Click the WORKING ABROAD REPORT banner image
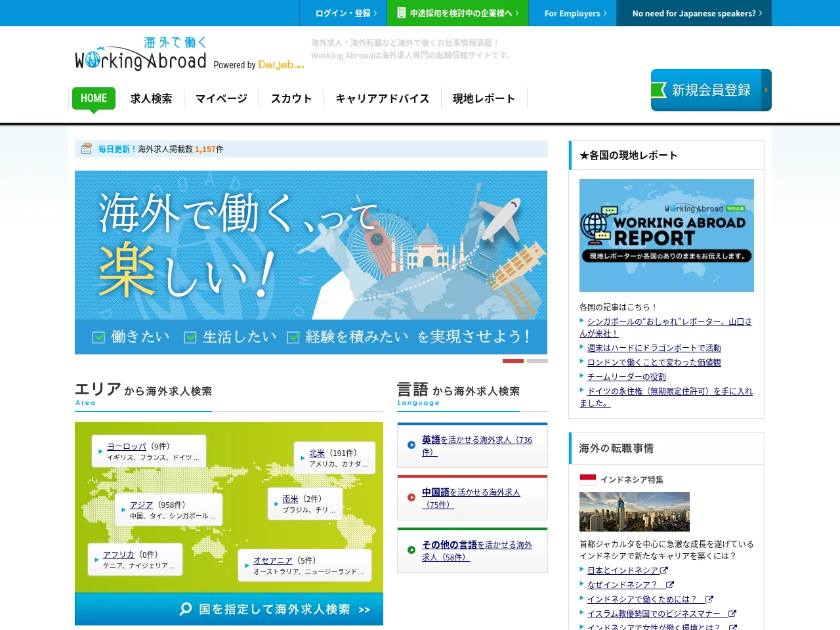The image size is (840, 630). pyautogui.click(x=667, y=236)
